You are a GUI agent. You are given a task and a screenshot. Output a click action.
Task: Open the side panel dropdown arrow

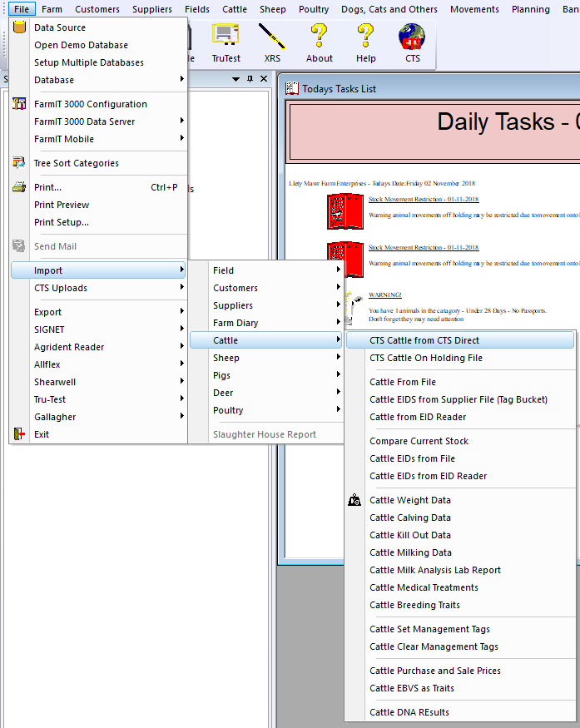tap(235, 79)
